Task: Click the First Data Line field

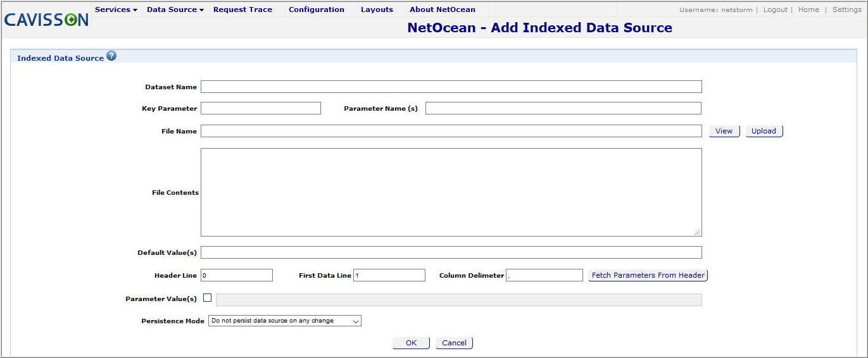Action: pyautogui.click(x=389, y=275)
